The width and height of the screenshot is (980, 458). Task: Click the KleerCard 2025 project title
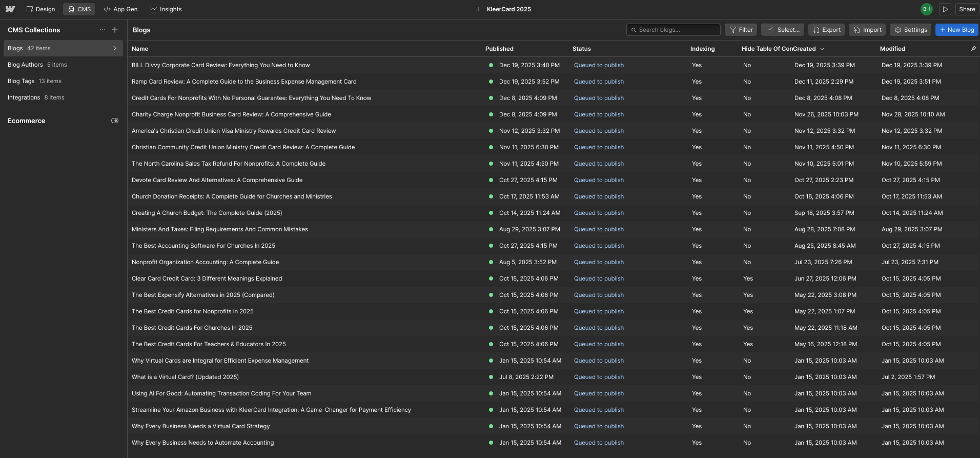pyautogui.click(x=509, y=9)
